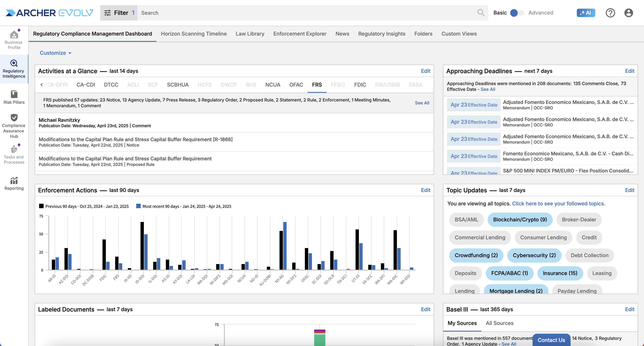Select the Regulatory Intelligence sidebar icon
Viewport: 644px width, 346px height.
(14, 69)
